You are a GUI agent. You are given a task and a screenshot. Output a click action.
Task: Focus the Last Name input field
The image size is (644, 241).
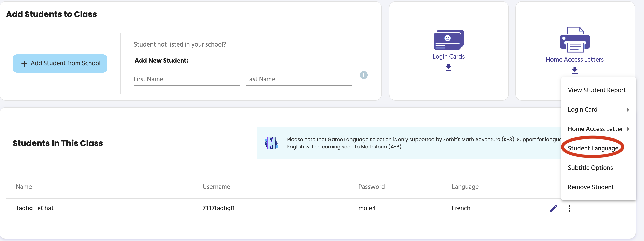click(x=299, y=79)
